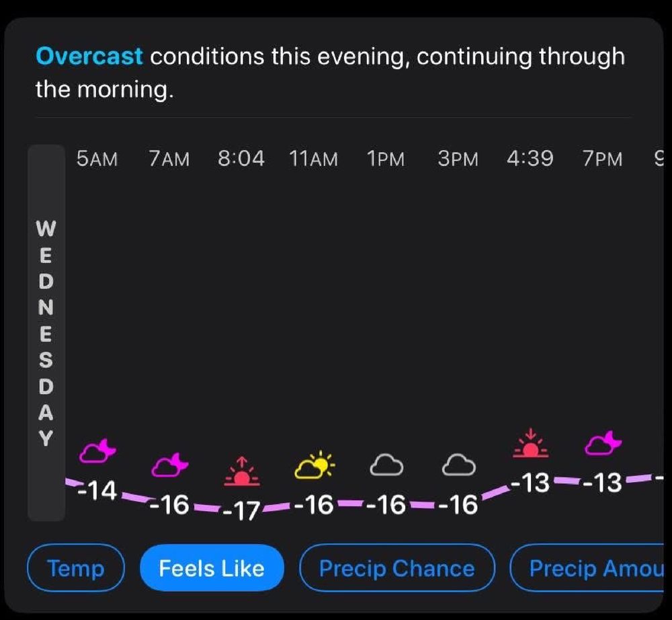Select the red sunset icon at 4:39
The height and width of the screenshot is (620, 672).
tap(531, 443)
